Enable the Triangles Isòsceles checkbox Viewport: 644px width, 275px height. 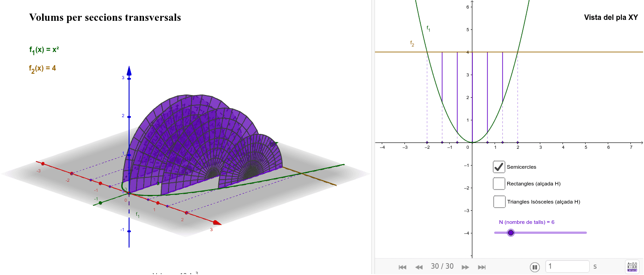click(x=500, y=202)
